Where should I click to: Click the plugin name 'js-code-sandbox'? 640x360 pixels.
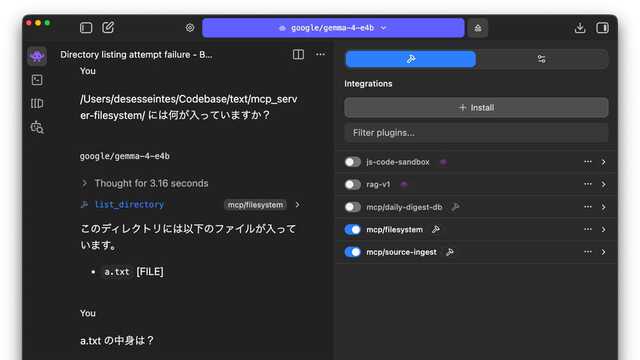[398, 162]
